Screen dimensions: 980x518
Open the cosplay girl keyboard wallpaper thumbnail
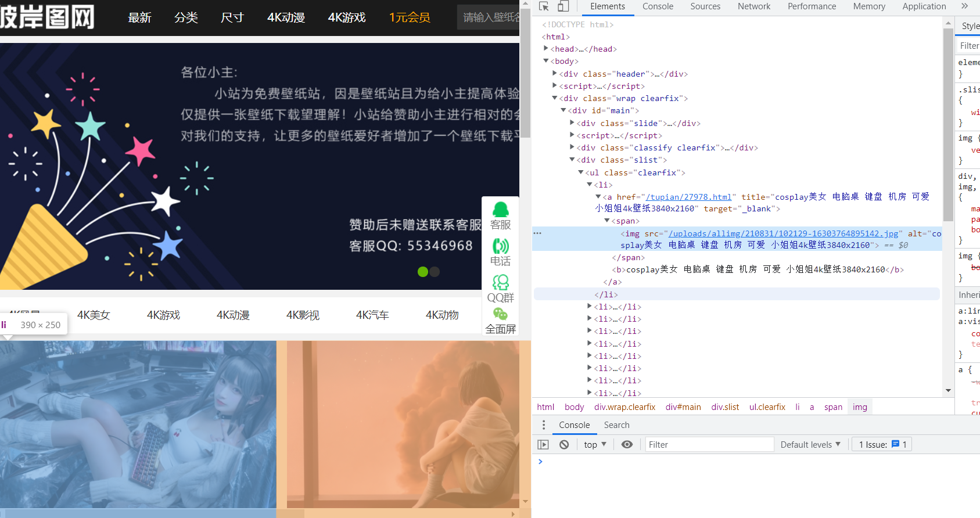(138, 425)
